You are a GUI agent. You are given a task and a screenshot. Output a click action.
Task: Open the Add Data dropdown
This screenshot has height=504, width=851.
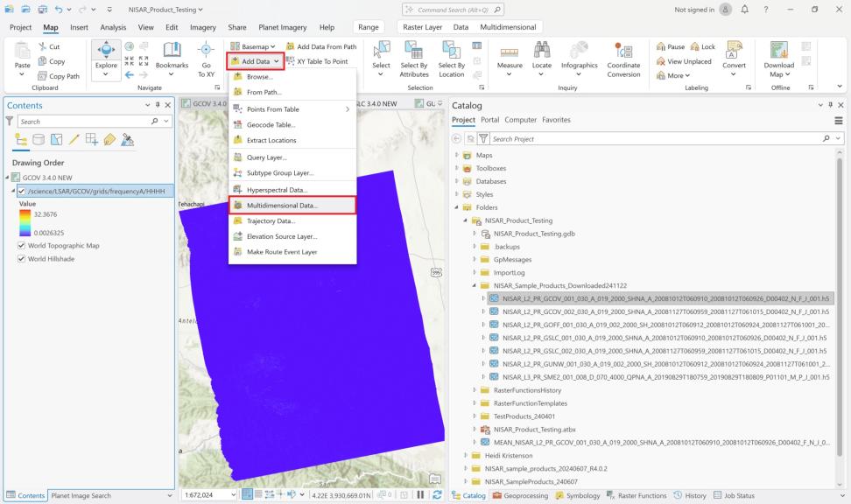click(255, 61)
